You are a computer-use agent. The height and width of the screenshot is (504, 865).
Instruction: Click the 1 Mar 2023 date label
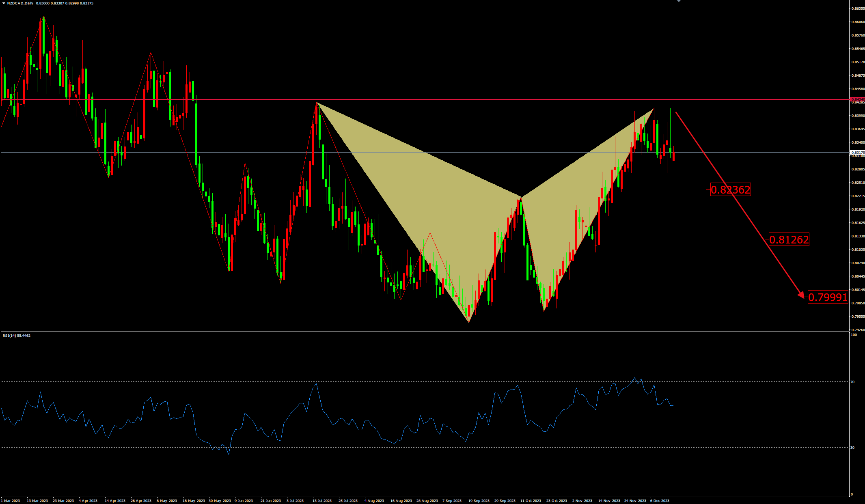pyautogui.click(x=11, y=501)
